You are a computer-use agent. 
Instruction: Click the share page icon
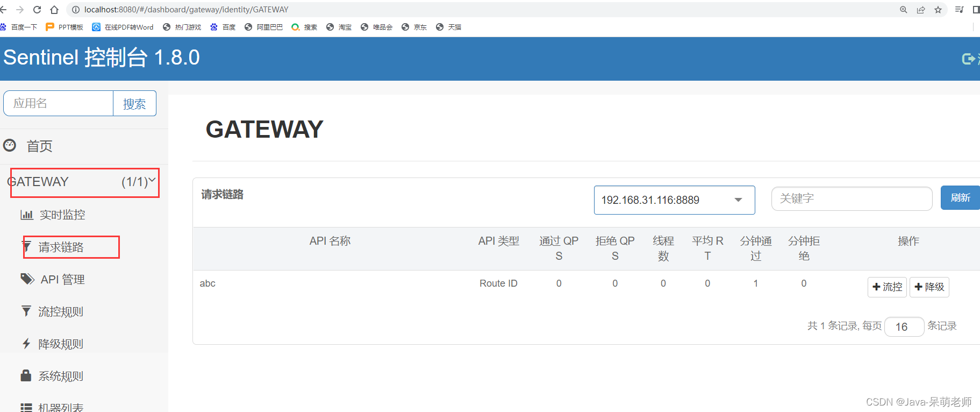pyautogui.click(x=921, y=10)
